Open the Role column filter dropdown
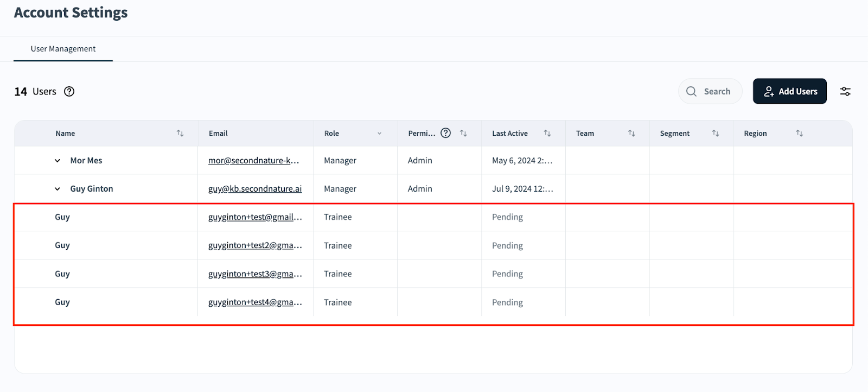The height and width of the screenshot is (392, 868). coord(379,134)
